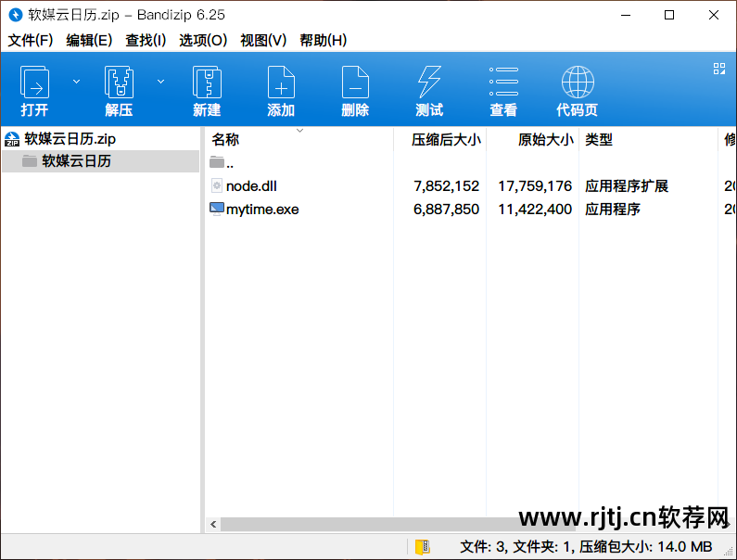Click the Open (打开) toolbar icon
Screen dimensions: 737x560
click(x=35, y=83)
